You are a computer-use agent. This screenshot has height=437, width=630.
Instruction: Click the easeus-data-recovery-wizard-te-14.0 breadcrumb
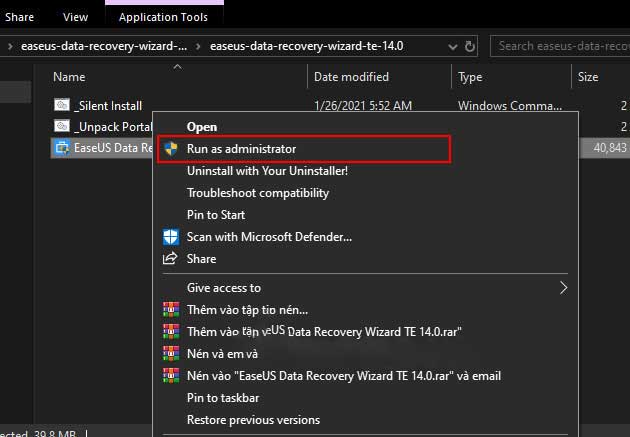point(307,46)
